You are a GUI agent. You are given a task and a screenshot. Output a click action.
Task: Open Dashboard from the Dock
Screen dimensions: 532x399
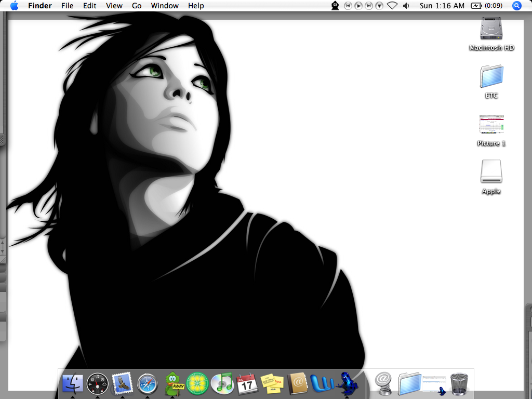pos(98,384)
